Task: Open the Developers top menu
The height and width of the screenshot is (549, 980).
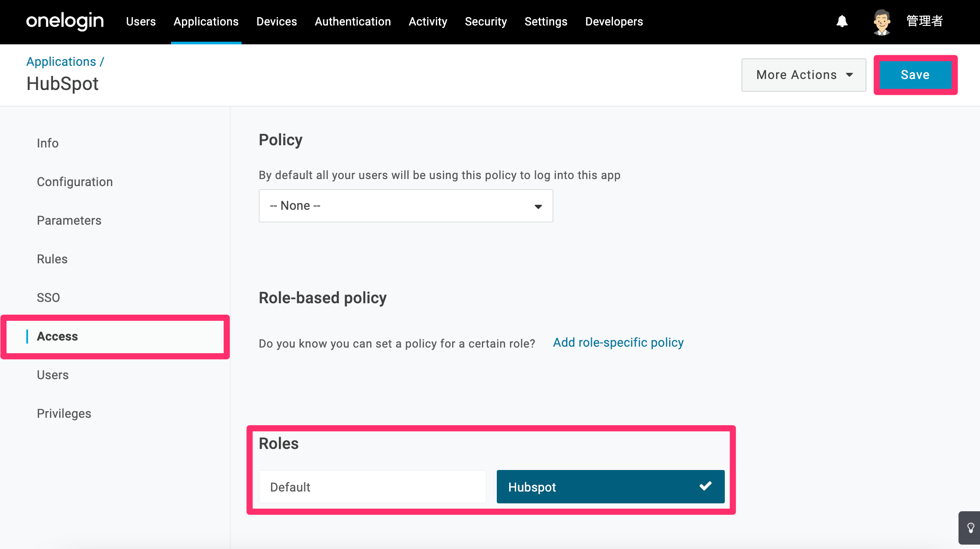Action: (614, 22)
